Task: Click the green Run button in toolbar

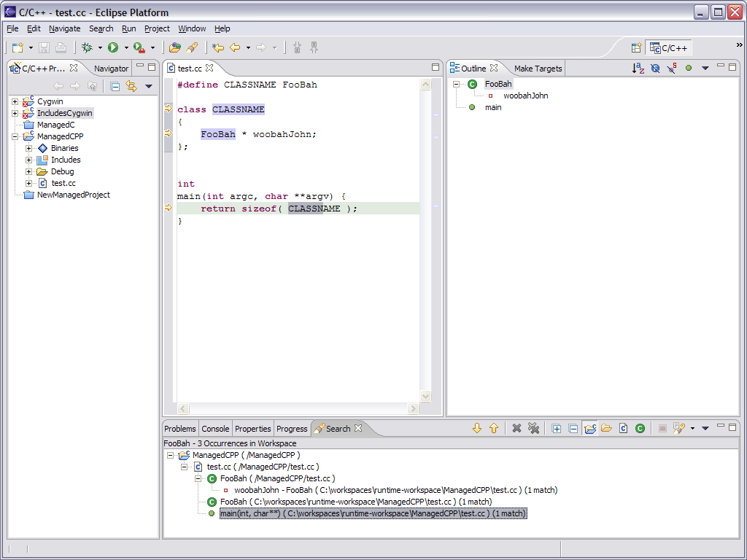Action: [x=113, y=48]
